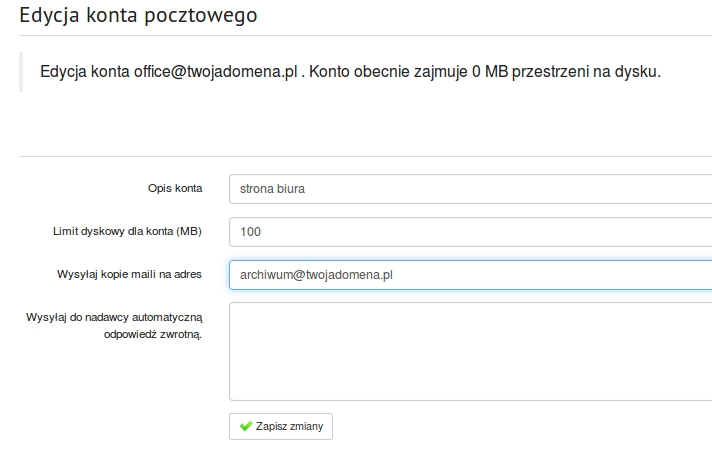
Task: Place cursor in the strona biura text
Action: pyautogui.click(x=272, y=189)
